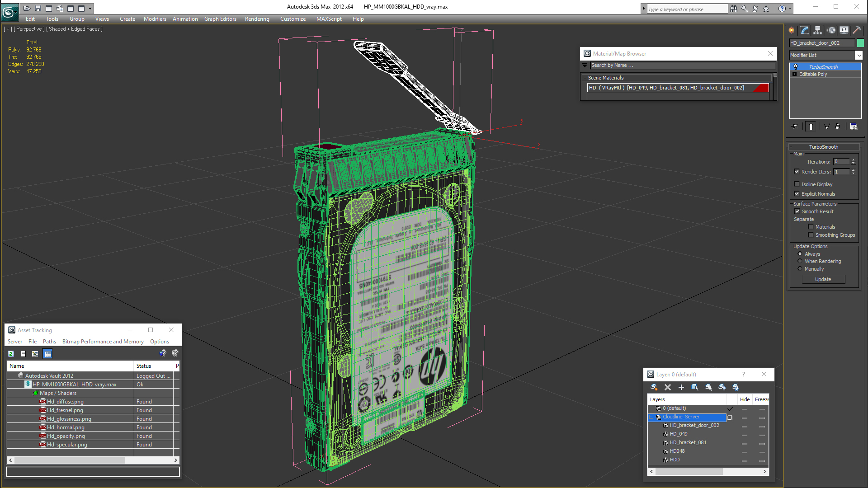This screenshot has height=488, width=868.
Task: Open the 3ds Max application menu button
Action: (x=9, y=11)
